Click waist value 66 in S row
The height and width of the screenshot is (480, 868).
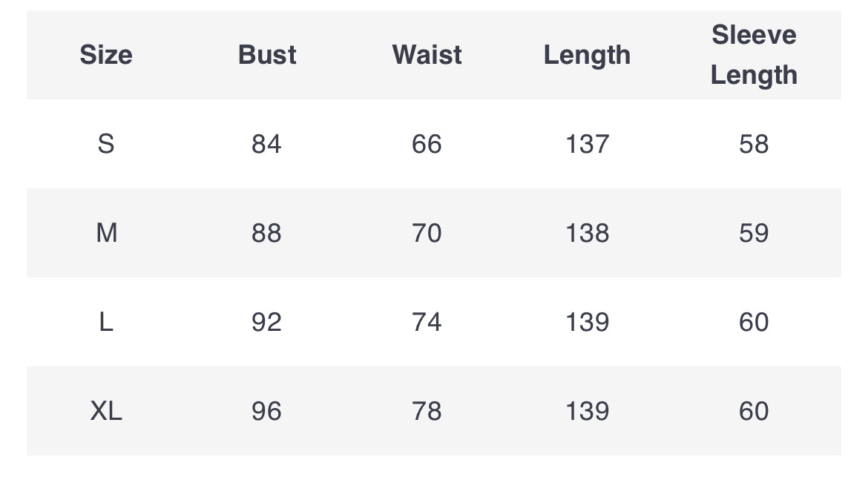tap(427, 144)
